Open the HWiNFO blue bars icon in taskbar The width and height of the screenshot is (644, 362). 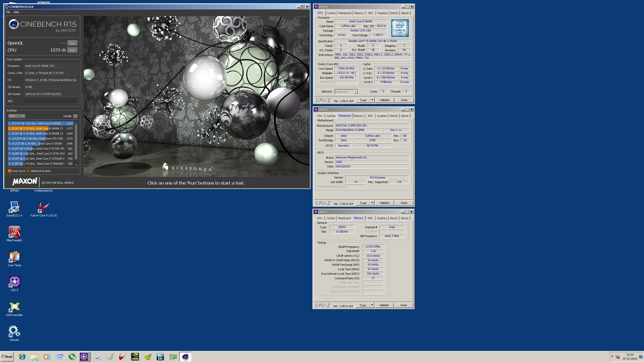click(160, 357)
